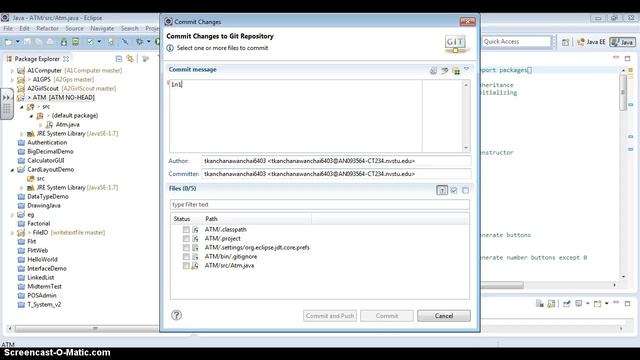Select the Package Explorer tab
The height and width of the screenshot is (360, 640).
point(37,59)
